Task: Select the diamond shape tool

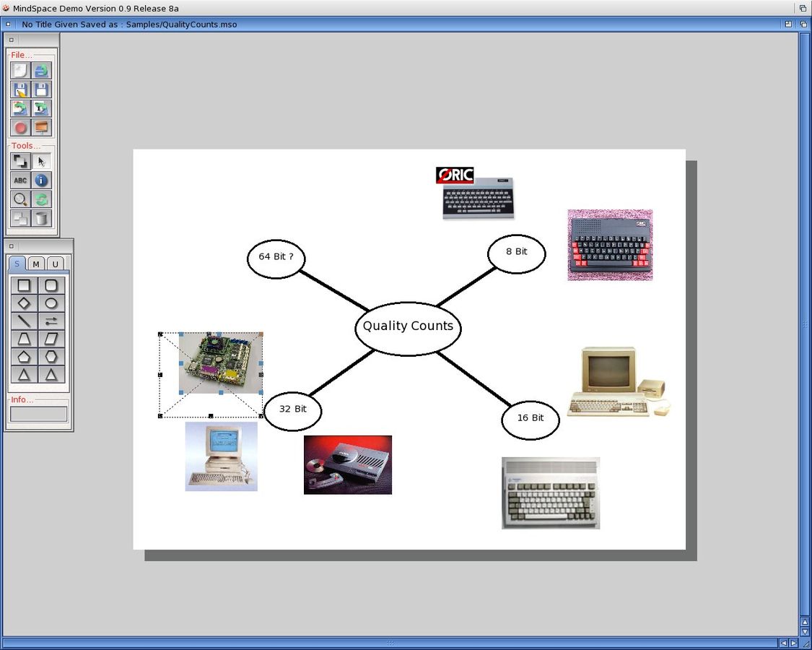Action: tap(24, 303)
